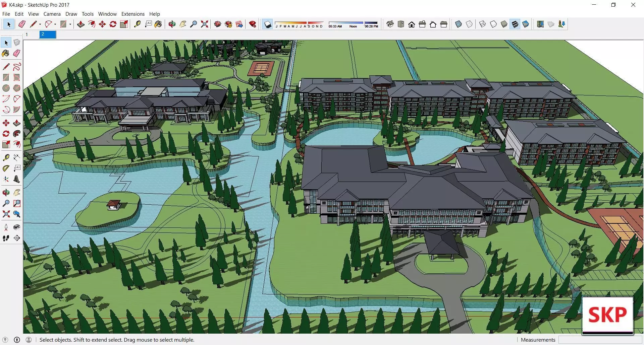Adjust the shadow time-of-day slider

pos(353,24)
